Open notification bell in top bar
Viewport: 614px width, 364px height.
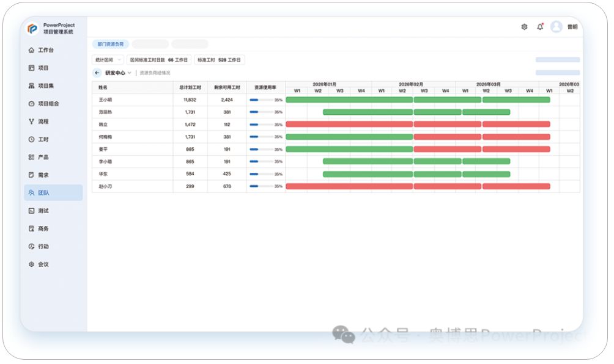[x=540, y=27]
